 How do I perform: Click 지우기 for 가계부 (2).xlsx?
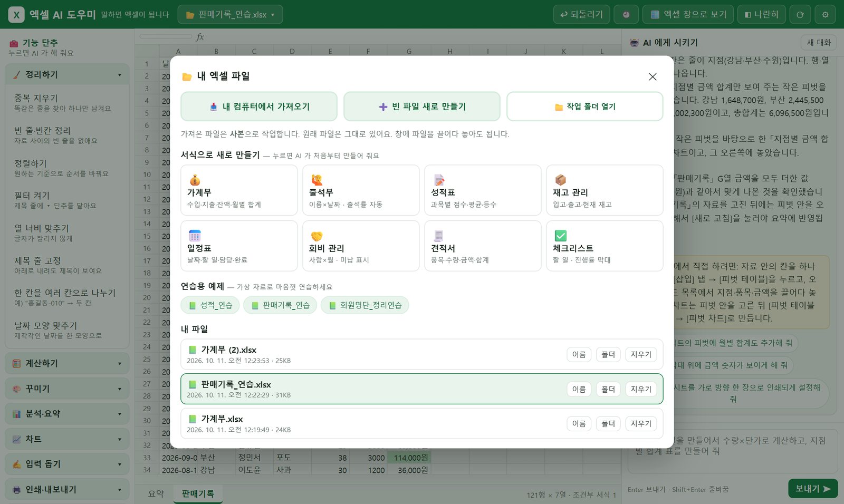click(641, 355)
